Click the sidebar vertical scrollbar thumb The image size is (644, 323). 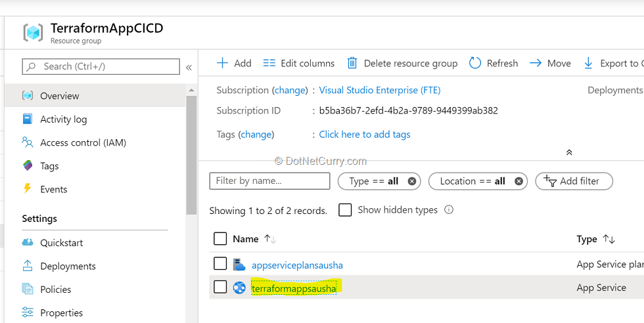click(191, 155)
